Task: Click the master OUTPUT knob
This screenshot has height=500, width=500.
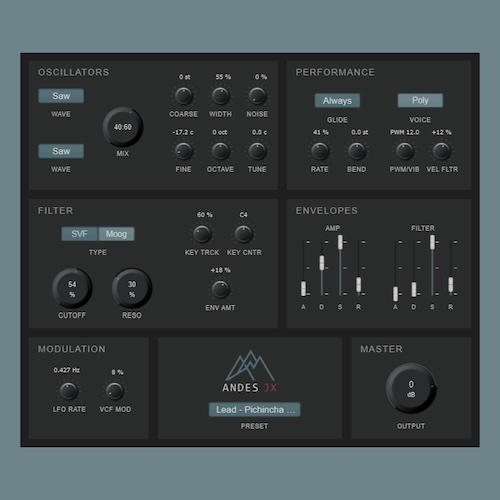Action: [x=411, y=389]
